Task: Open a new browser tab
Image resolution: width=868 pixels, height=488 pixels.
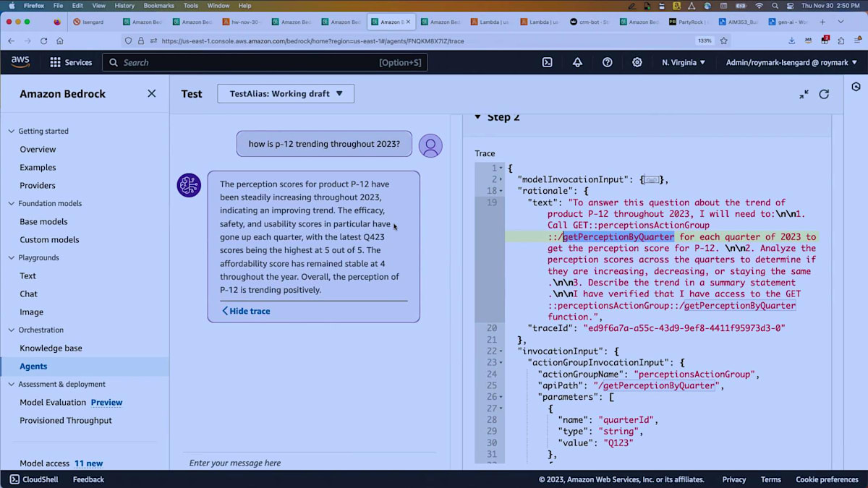Action: tap(822, 22)
